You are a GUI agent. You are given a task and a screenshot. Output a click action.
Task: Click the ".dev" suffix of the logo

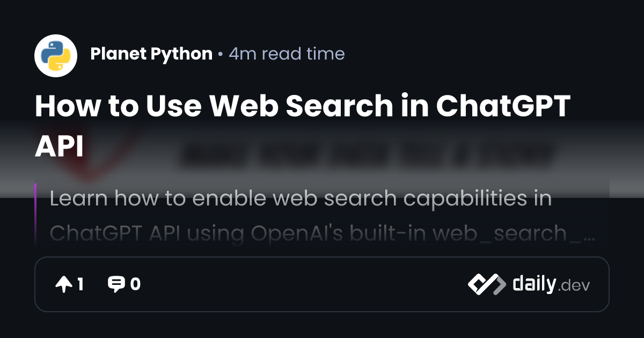click(x=574, y=286)
